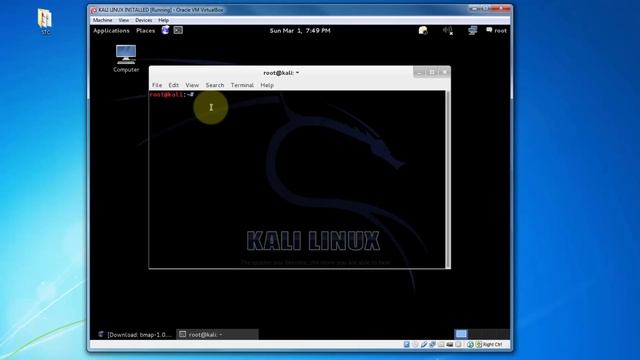Open the clock calendar Sun Mar 1
This screenshot has width=640, height=360.
[300, 31]
